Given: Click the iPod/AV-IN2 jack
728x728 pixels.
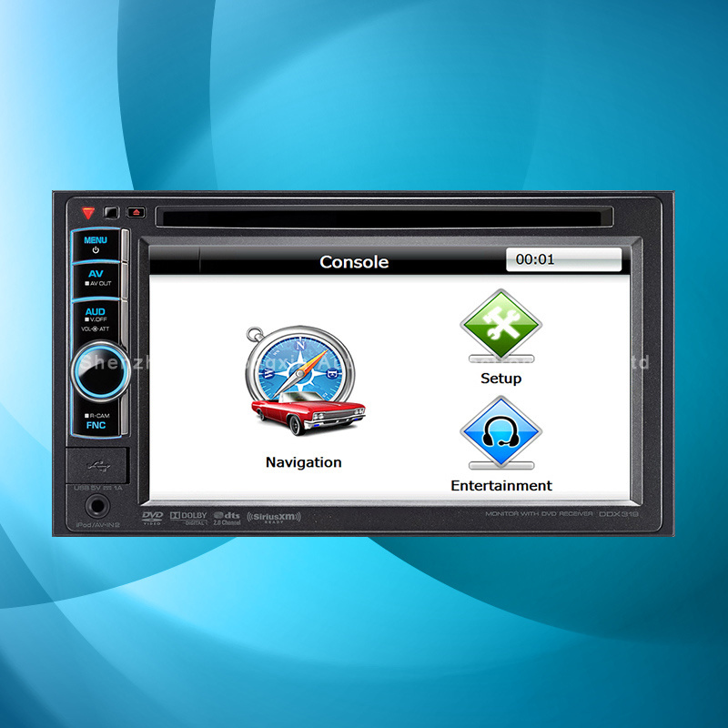Looking at the screenshot, I should [x=97, y=506].
